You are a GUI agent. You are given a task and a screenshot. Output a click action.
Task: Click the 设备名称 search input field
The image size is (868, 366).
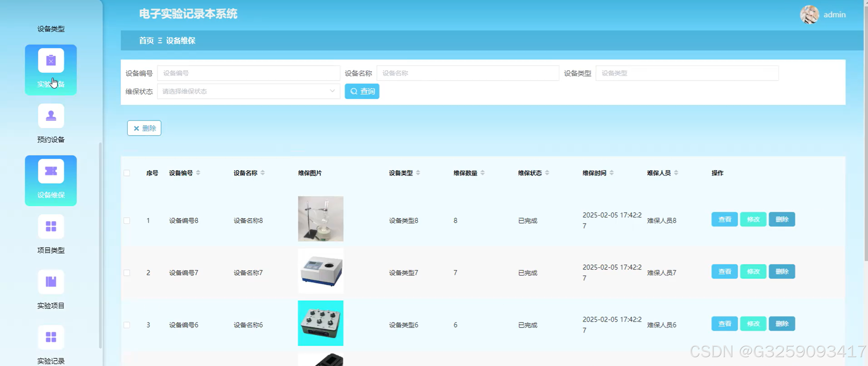tap(468, 73)
